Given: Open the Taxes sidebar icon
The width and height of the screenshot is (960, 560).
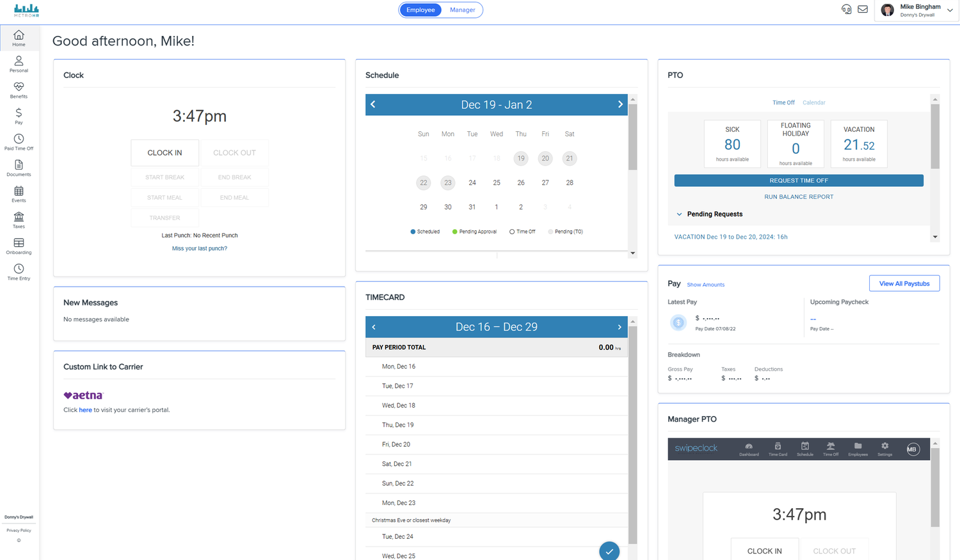Looking at the screenshot, I should pyautogui.click(x=19, y=220).
